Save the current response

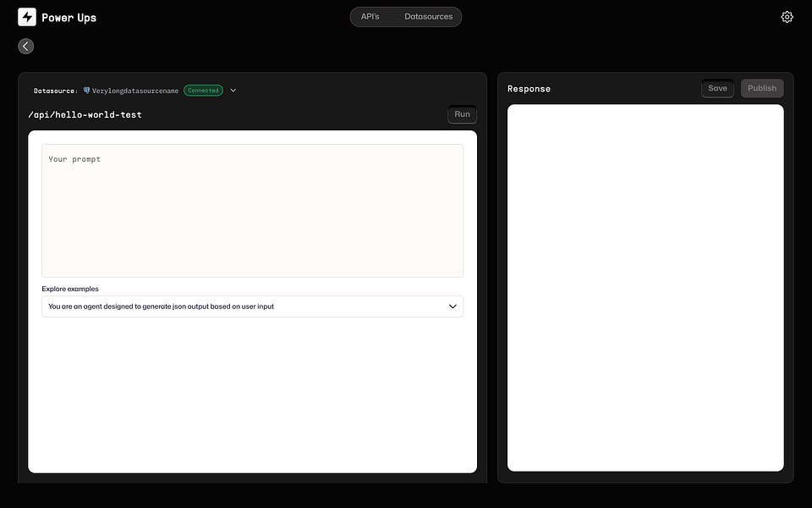pyautogui.click(x=717, y=88)
